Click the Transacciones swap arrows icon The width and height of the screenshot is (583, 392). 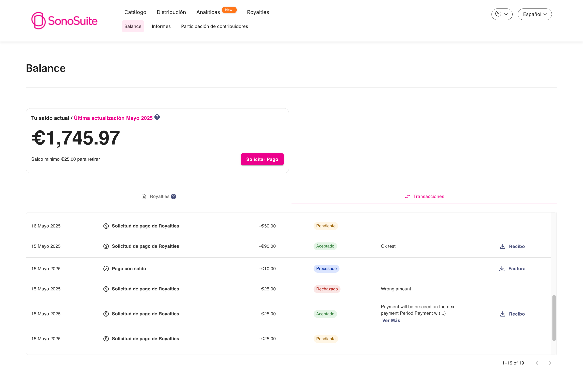pos(407,197)
